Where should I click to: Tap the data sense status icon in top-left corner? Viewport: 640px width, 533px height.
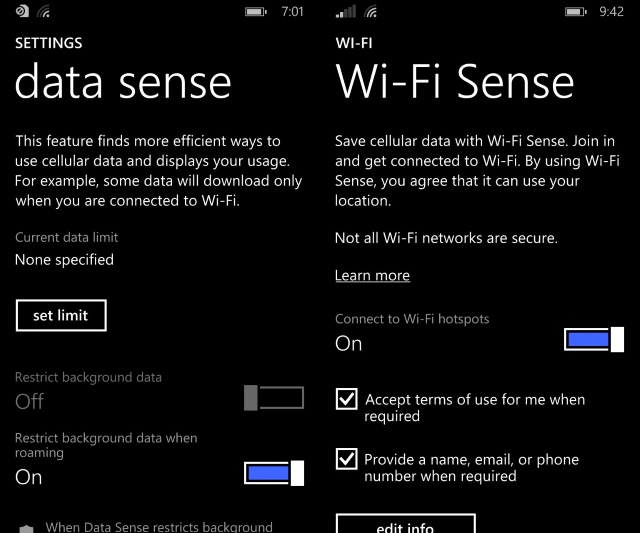pos(21,12)
